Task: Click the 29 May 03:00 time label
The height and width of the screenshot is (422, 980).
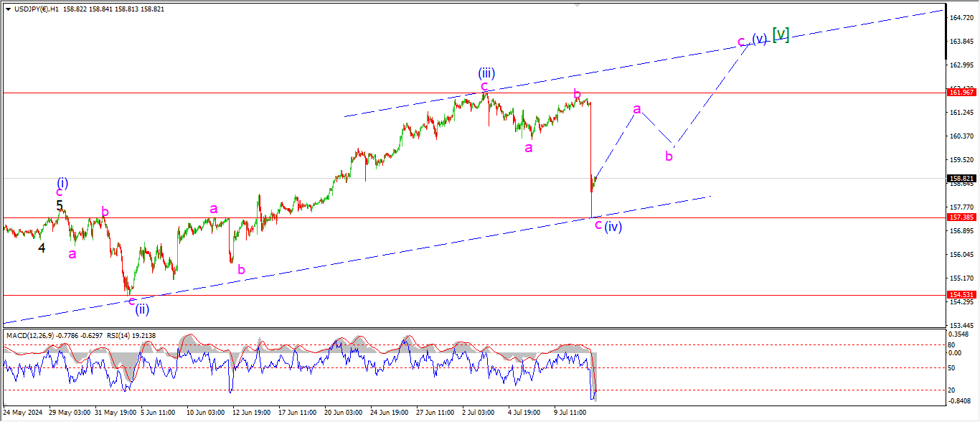Action: point(69,413)
